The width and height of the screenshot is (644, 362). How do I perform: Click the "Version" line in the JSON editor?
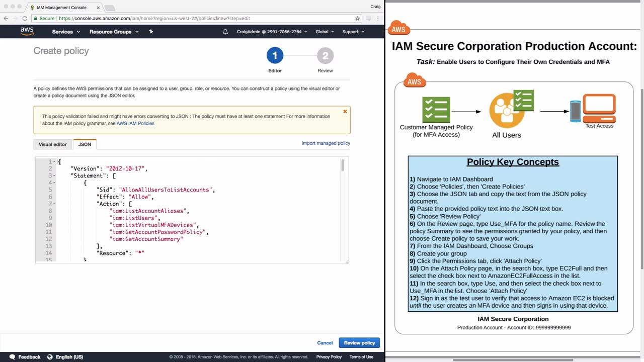coord(109,169)
